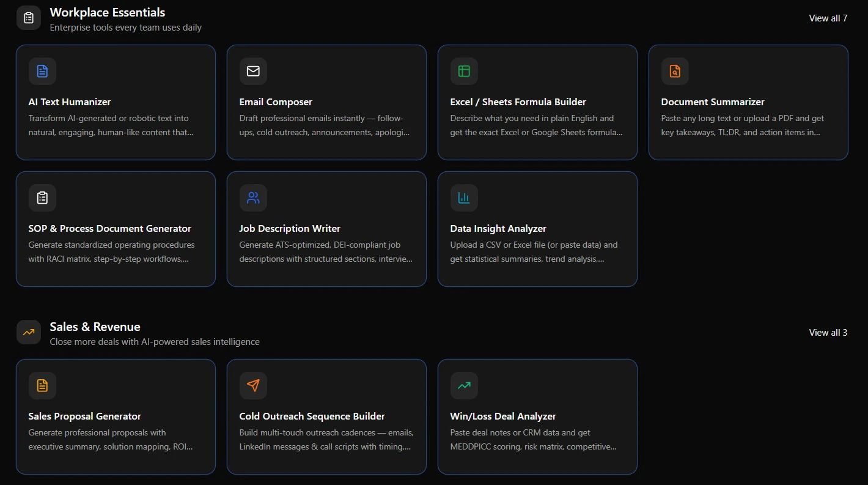This screenshot has height=485, width=868.
Task: Open the AI Text Humanizer tool card
Action: [x=116, y=102]
